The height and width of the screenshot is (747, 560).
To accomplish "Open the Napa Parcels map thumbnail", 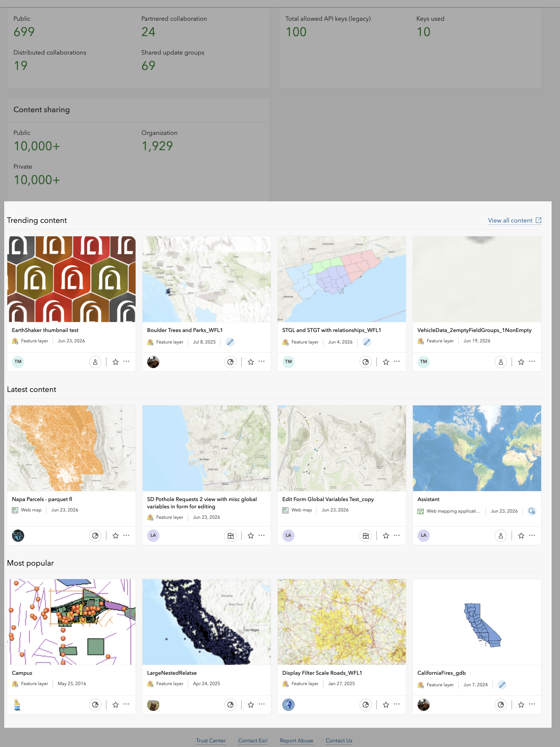I will (71, 448).
